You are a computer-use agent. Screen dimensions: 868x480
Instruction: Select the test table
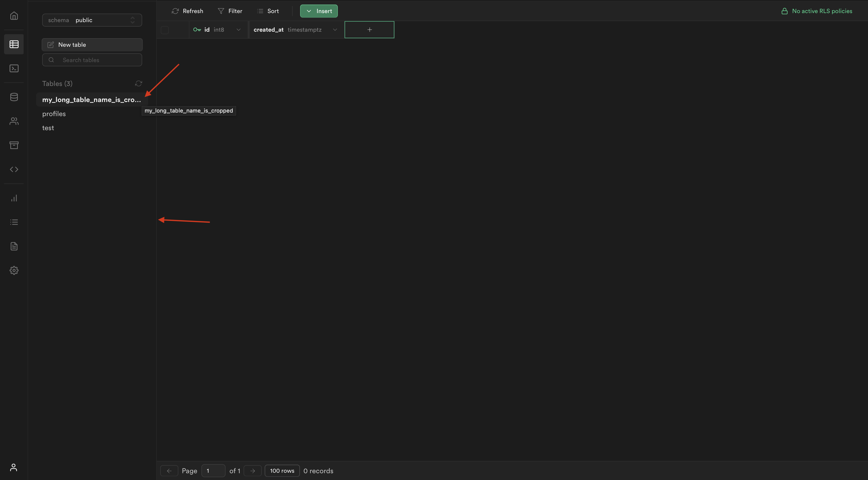[x=48, y=128]
